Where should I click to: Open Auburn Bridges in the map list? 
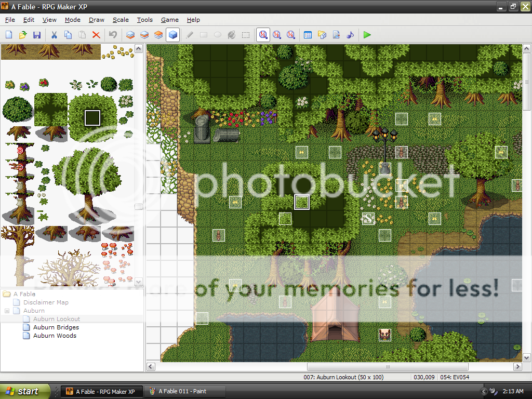pos(56,327)
